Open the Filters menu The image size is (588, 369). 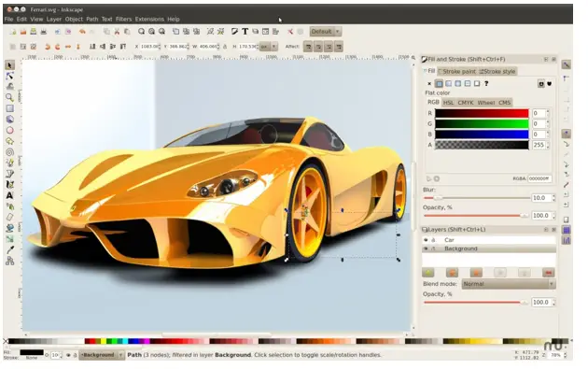[x=123, y=19]
